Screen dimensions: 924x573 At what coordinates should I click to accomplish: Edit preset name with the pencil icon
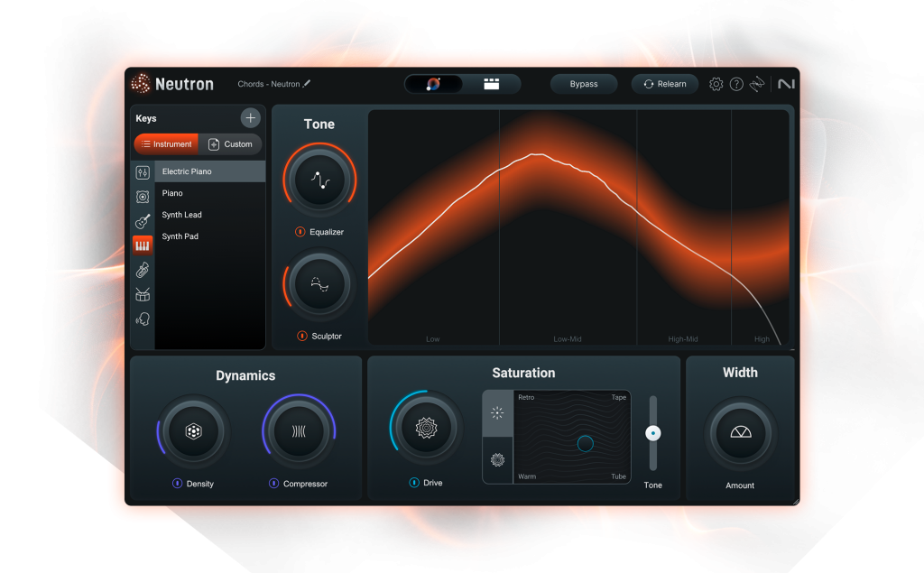click(307, 84)
